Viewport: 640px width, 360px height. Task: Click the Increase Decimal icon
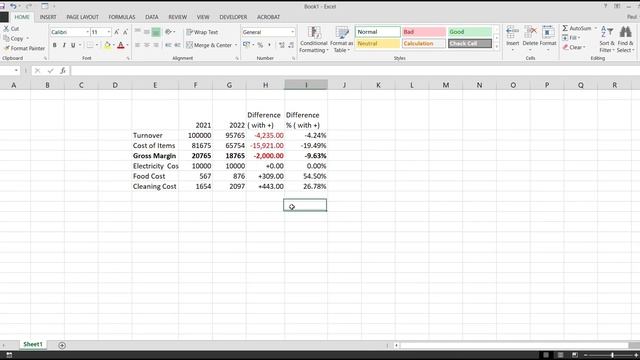(x=282, y=45)
